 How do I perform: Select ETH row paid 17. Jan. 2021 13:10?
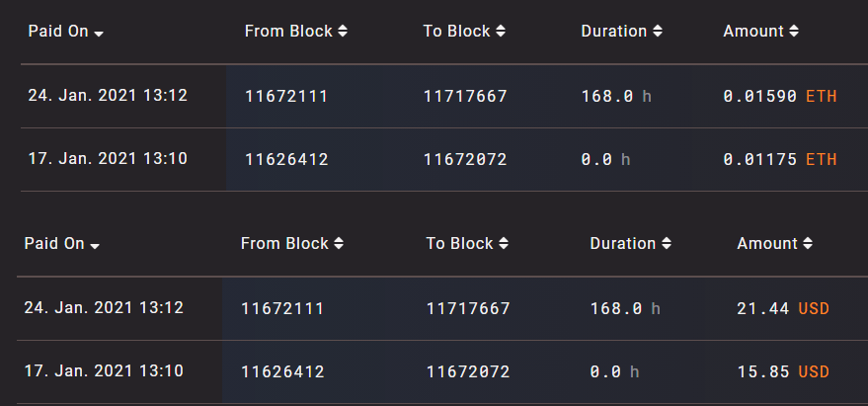point(108,159)
